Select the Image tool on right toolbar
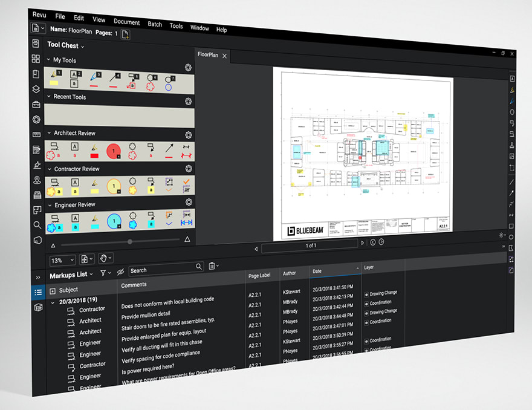The height and width of the screenshot is (410, 532). 511,156
